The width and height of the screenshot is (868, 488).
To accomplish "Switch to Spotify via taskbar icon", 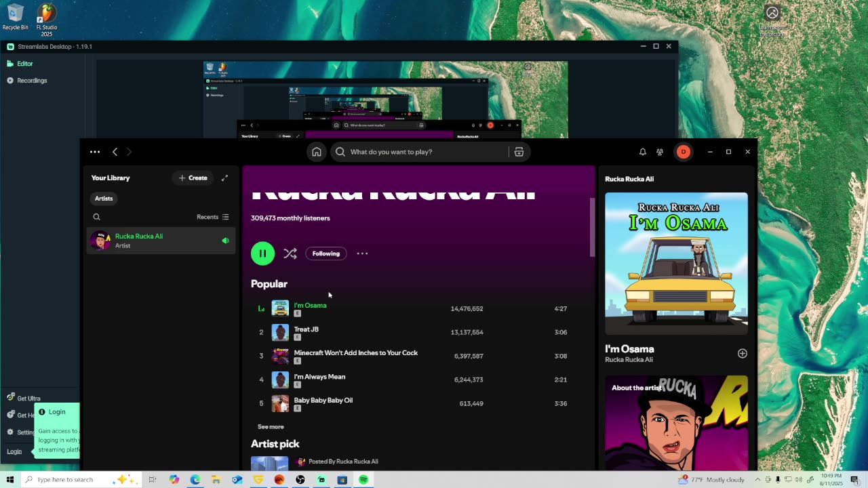I will 363,480.
